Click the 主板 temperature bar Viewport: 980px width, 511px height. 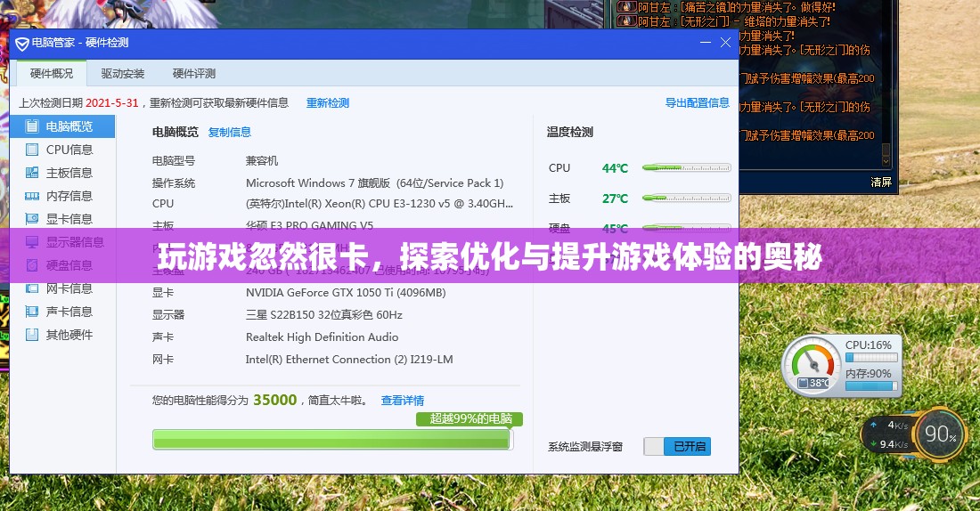pos(686,198)
